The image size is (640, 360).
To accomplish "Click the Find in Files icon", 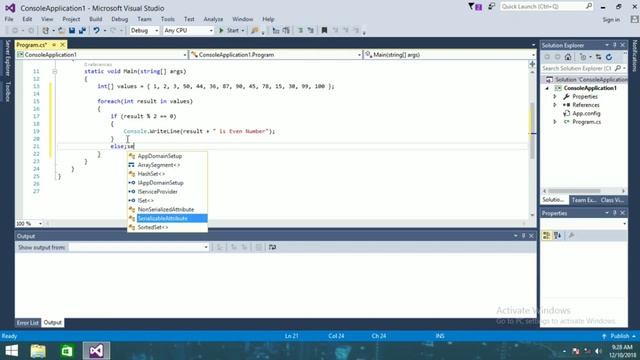I will point(255,31).
